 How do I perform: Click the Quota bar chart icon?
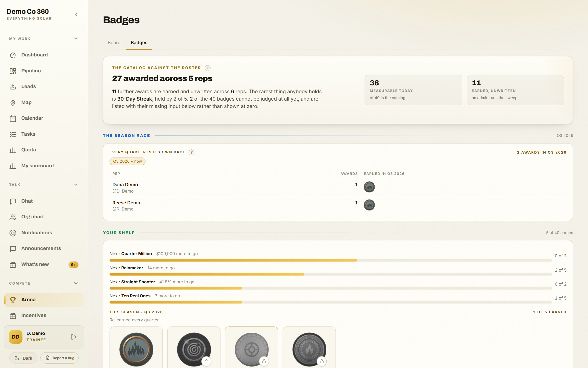click(x=13, y=150)
